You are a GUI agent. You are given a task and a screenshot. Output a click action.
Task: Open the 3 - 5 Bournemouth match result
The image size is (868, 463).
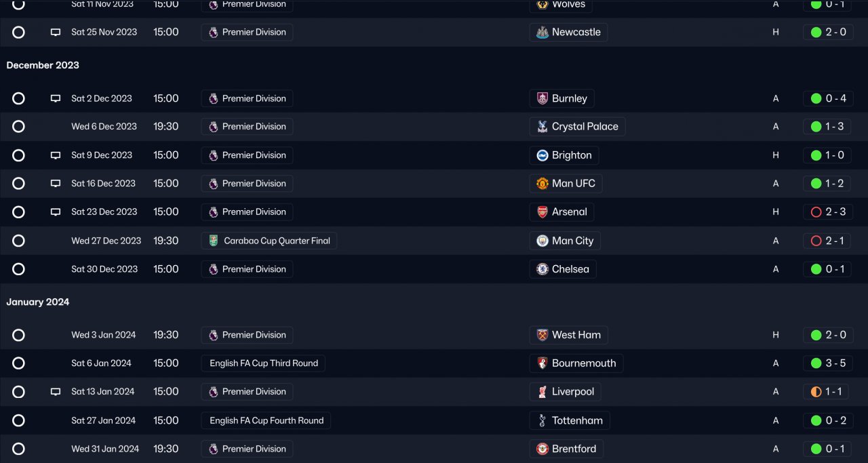pyautogui.click(x=827, y=363)
